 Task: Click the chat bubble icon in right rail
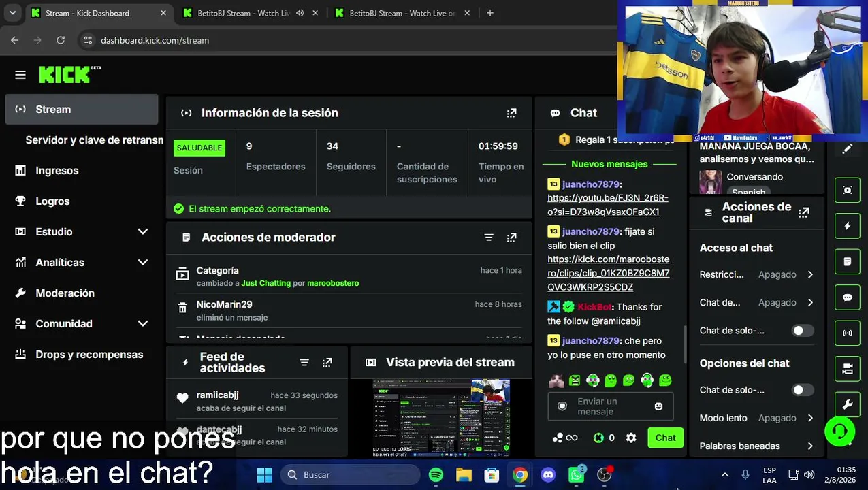tap(848, 297)
